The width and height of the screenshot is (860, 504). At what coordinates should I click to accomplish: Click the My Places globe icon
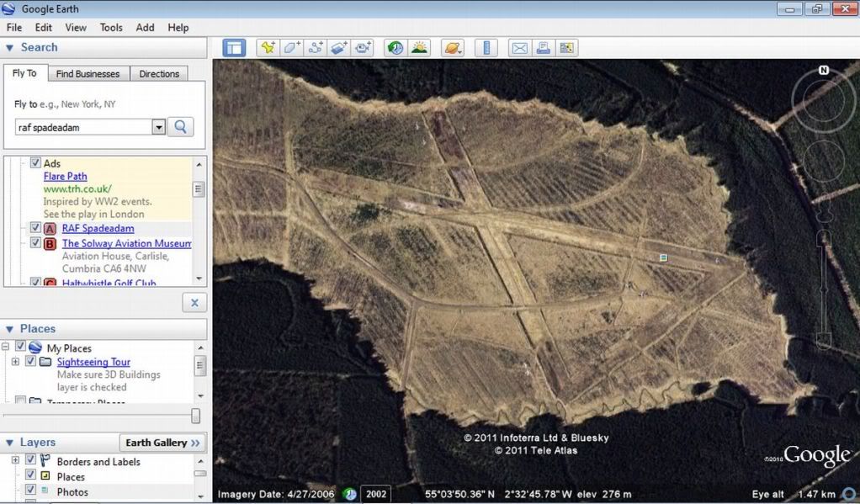35,347
